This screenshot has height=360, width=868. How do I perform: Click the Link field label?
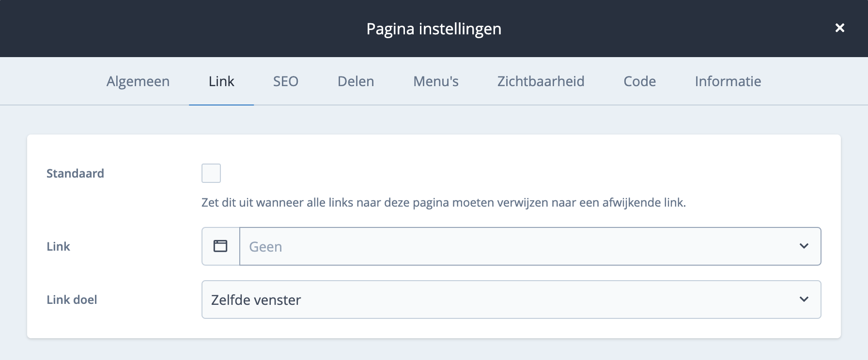(58, 246)
